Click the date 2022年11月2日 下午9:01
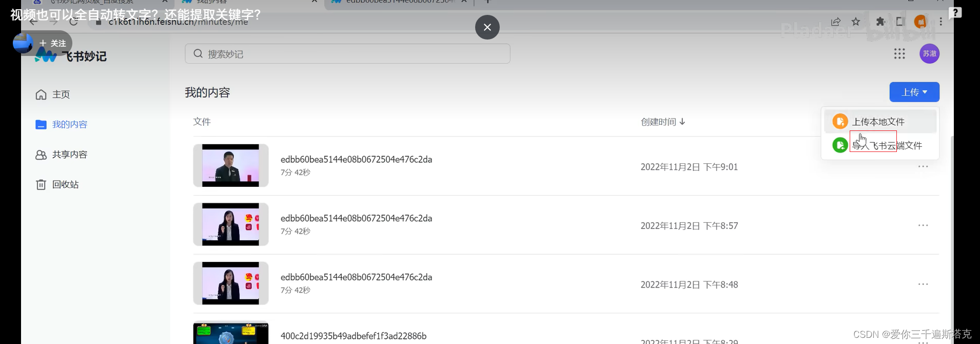 coord(689,167)
